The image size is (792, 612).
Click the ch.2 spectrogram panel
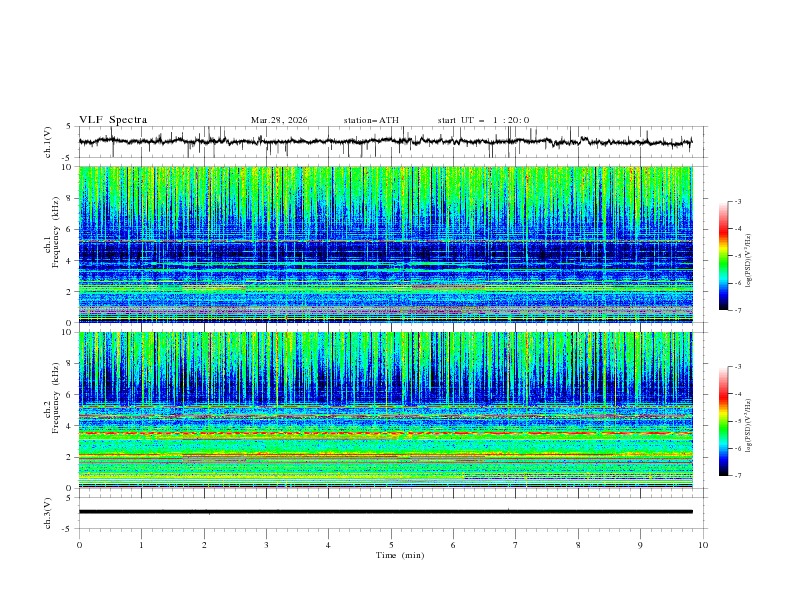(x=385, y=410)
